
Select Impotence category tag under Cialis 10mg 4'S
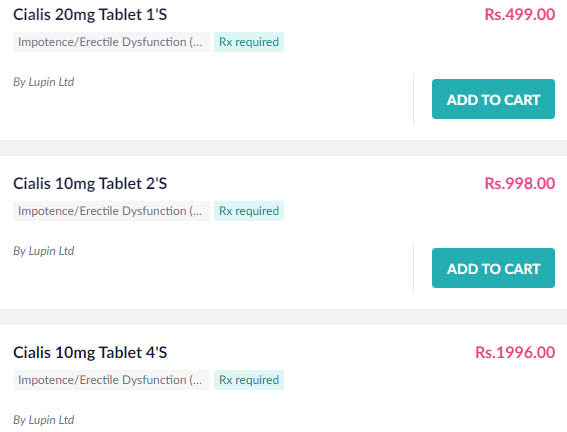click(x=111, y=380)
